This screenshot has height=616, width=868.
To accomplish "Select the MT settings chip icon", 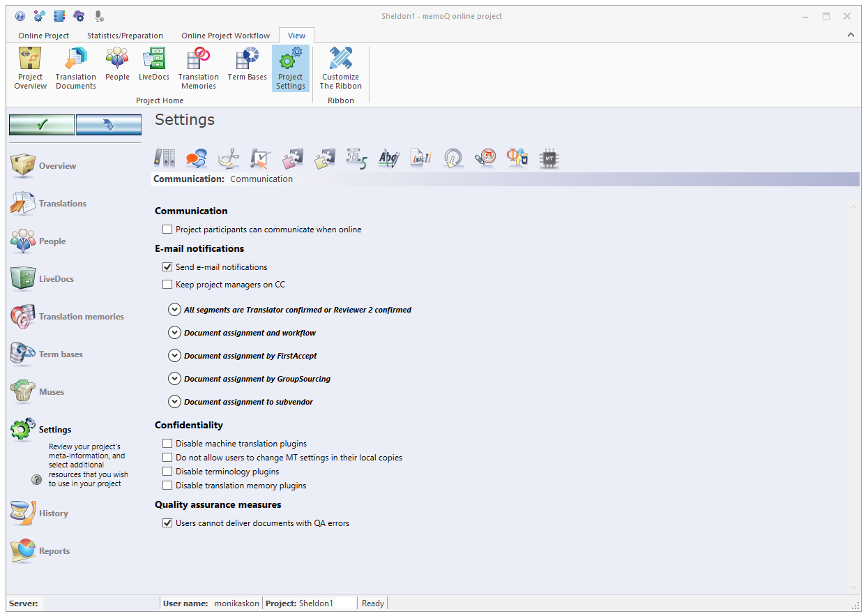I will (549, 158).
